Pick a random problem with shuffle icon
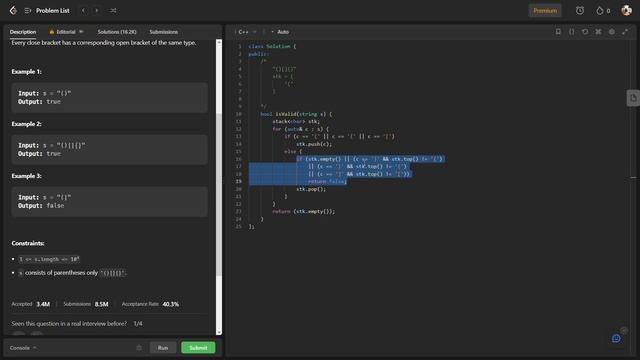This screenshot has height=360, width=640. click(113, 11)
